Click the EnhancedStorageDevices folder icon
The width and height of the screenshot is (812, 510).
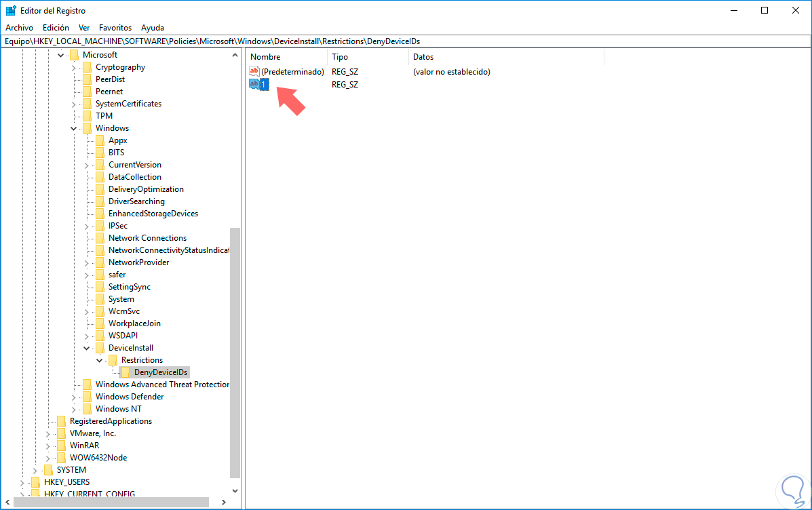[100, 214]
